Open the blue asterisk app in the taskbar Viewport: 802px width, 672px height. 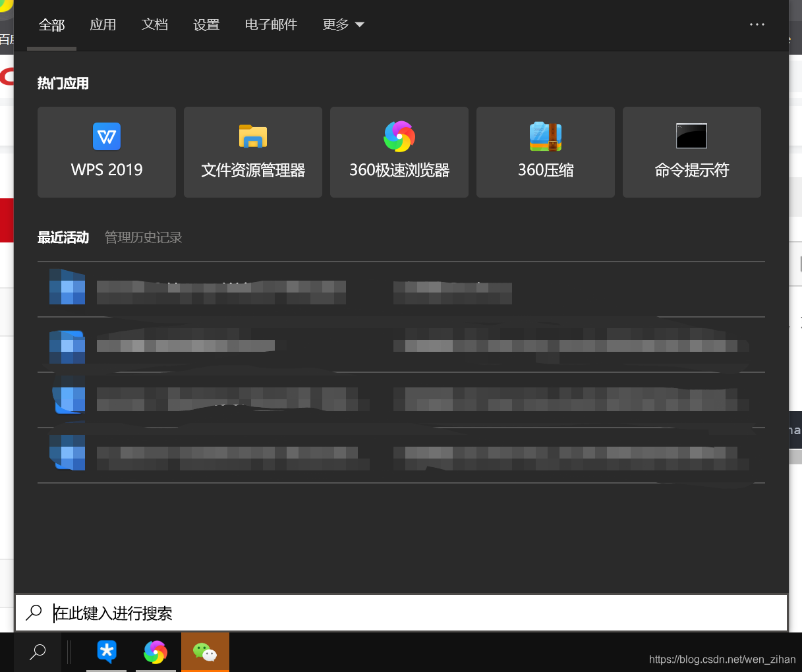(x=107, y=652)
